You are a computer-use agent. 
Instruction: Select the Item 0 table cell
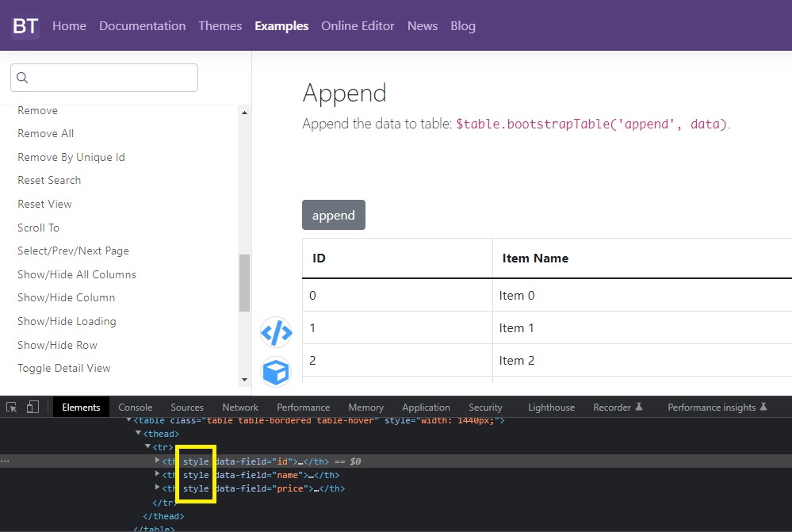(642, 295)
